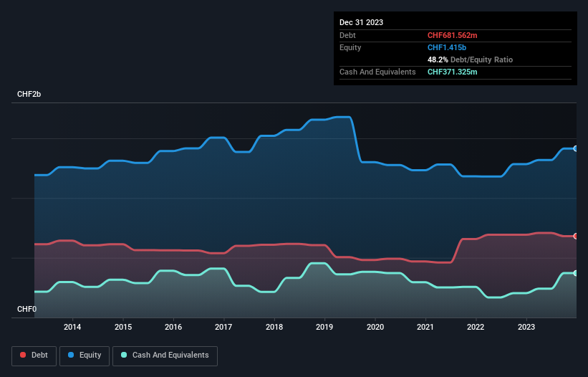Toggle the Debt legend button
Image resolution: width=588 pixels, height=377 pixels.
point(34,355)
